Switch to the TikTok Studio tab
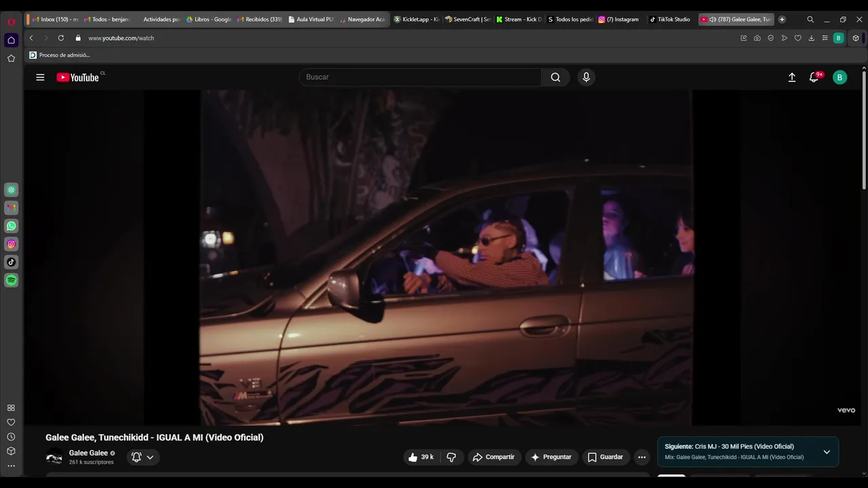Viewport: 868px width, 488px height. (x=671, y=20)
